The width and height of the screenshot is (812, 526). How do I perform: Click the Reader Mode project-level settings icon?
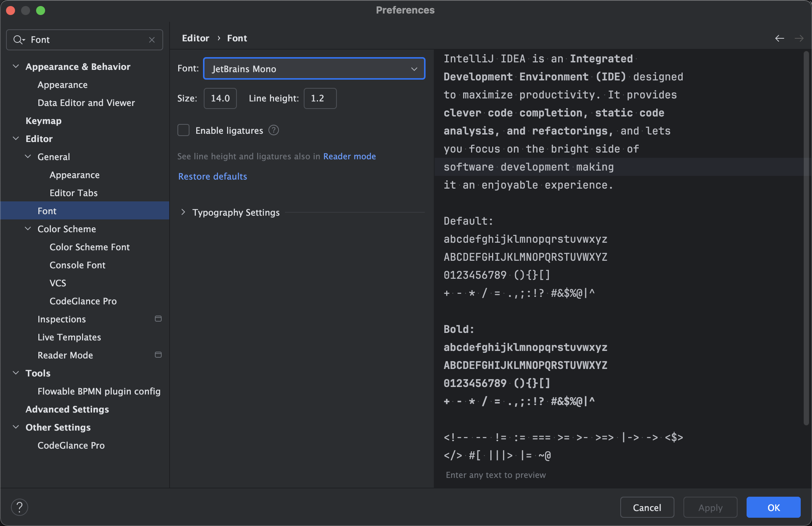[x=158, y=355]
